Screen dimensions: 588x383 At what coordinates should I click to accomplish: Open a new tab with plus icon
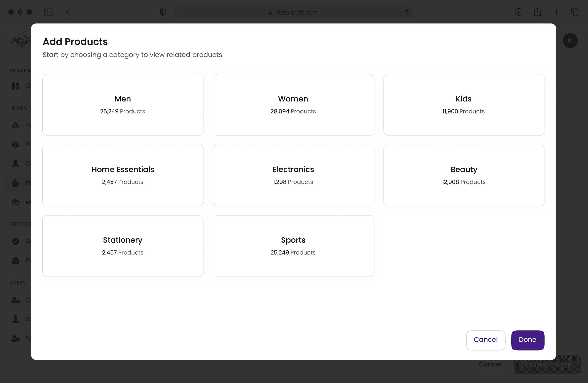click(556, 12)
